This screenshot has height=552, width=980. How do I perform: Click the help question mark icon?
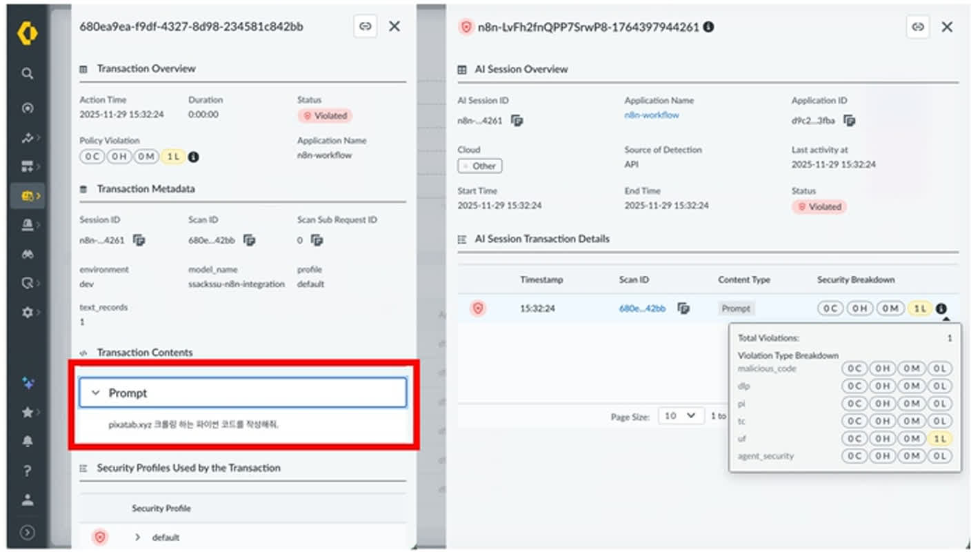(x=28, y=471)
